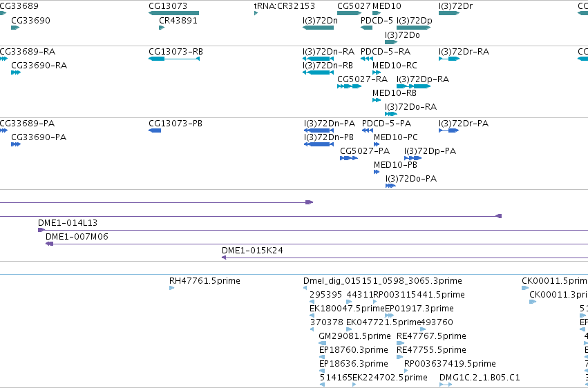Click the PDCD-5-PA protein label
Image resolution: width=588 pixels, height=388 pixels.
(x=387, y=124)
